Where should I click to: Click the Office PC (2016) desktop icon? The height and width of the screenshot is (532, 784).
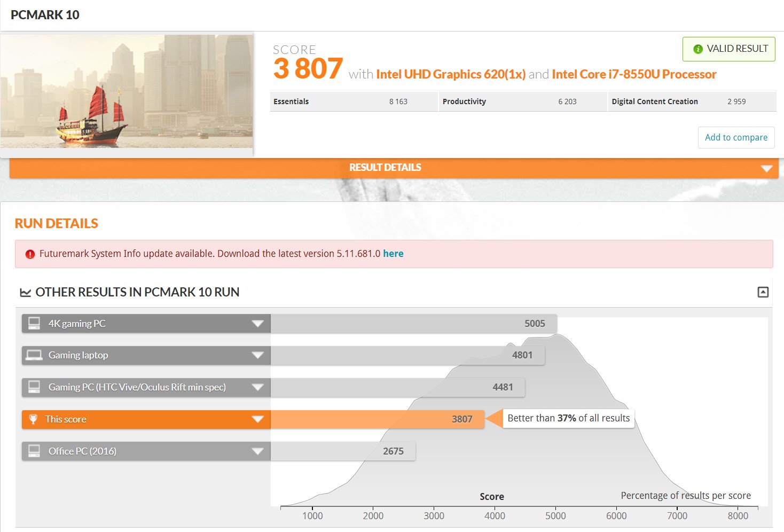[x=34, y=451]
